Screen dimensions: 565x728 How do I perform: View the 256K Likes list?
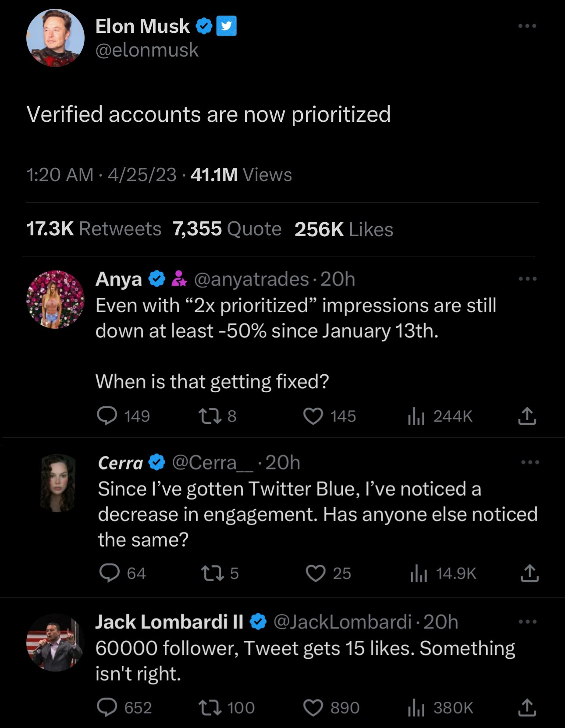(x=344, y=229)
